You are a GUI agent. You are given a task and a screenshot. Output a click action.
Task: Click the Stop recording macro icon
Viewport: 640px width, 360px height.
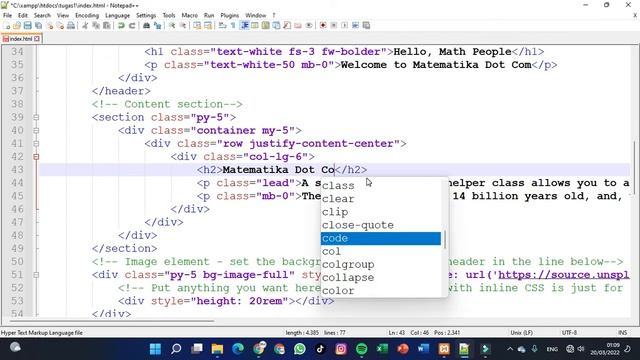tap(333, 25)
